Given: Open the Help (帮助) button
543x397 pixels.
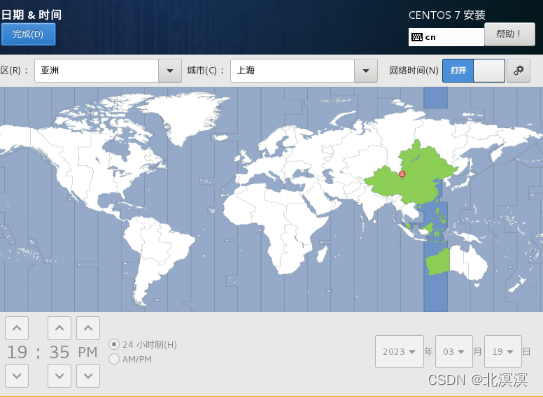Looking at the screenshot, I should coord(509,34).
